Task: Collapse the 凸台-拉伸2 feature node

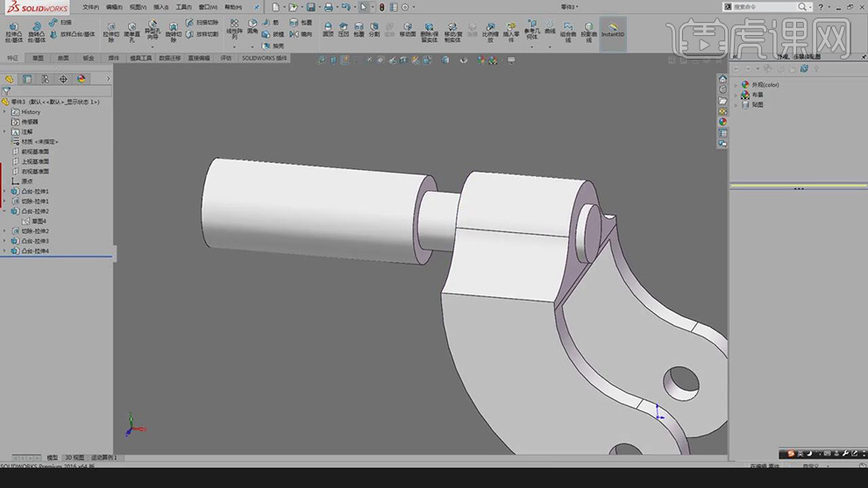Action: [x=4, y=211]
